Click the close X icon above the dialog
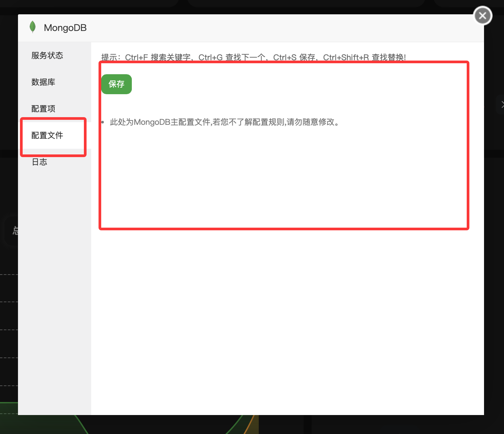This screenshot has width=504, height=434. (482, 15)
